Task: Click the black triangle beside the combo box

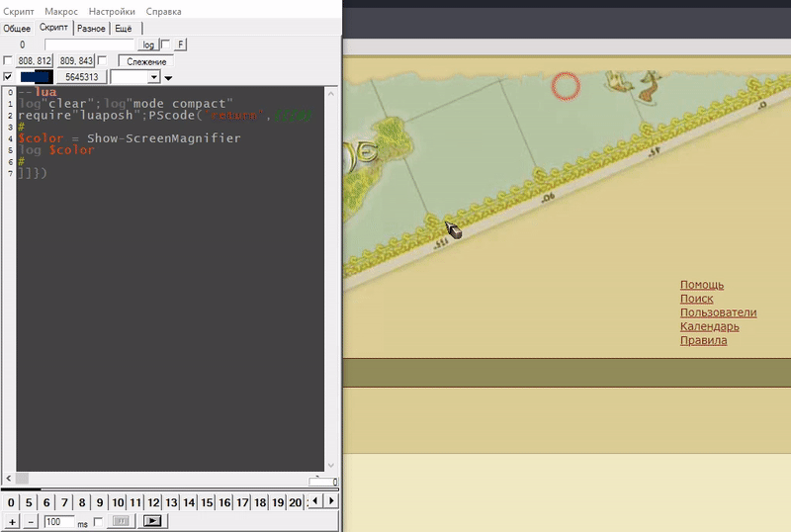Action: click(168, 77)
